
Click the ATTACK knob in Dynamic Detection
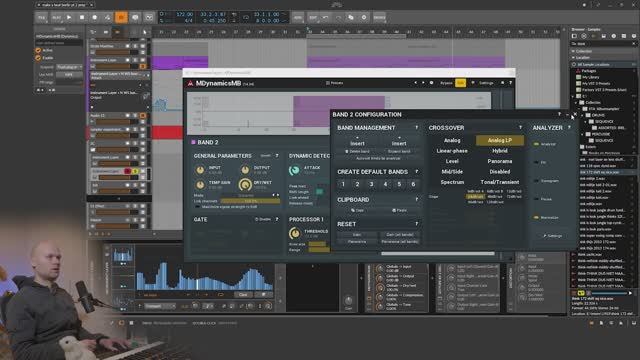pos(294,171)
